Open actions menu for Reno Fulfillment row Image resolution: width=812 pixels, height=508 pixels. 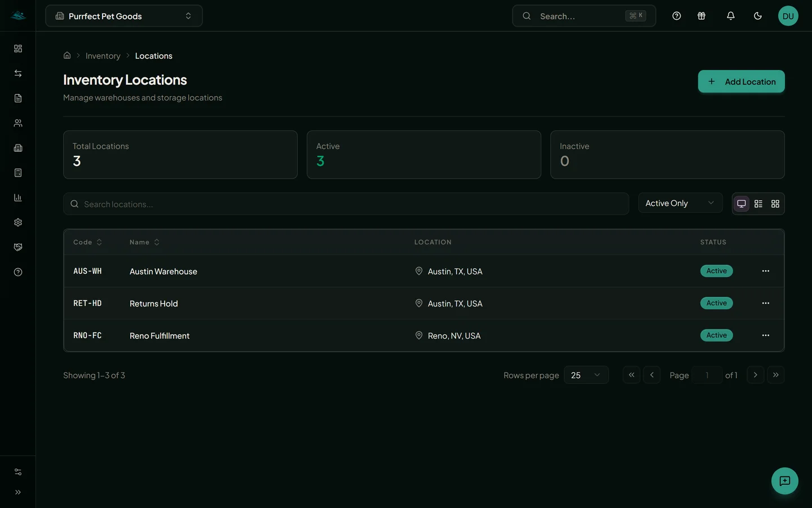(766, 335)
